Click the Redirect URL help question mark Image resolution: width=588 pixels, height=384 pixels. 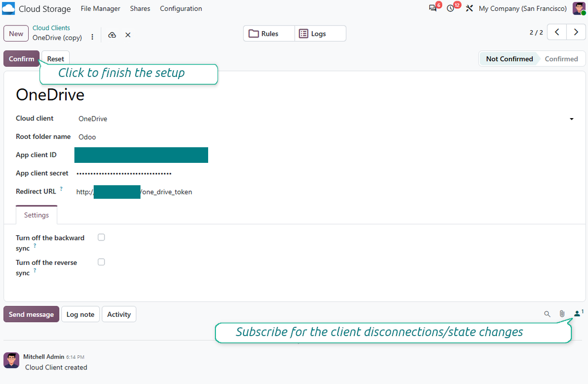pos(61,189)
